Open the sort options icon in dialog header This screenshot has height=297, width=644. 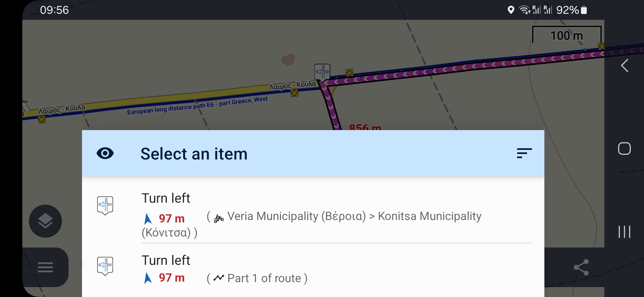524,153
